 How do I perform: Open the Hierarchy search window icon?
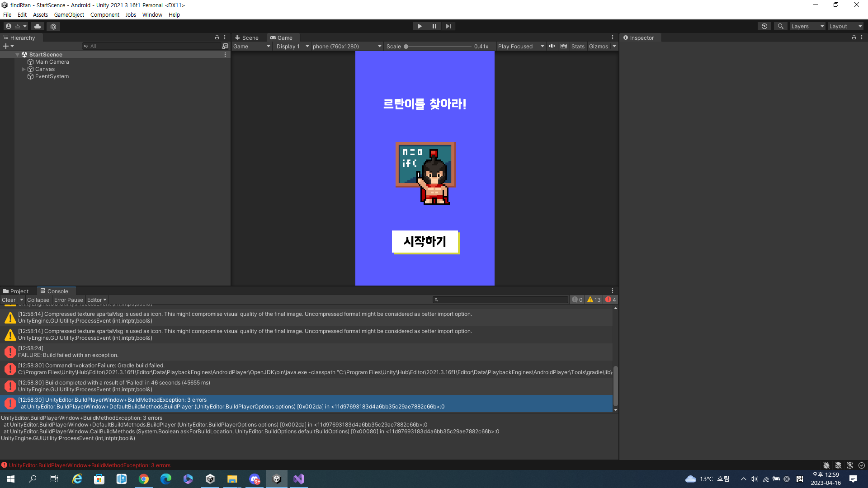tap(225, 46)
